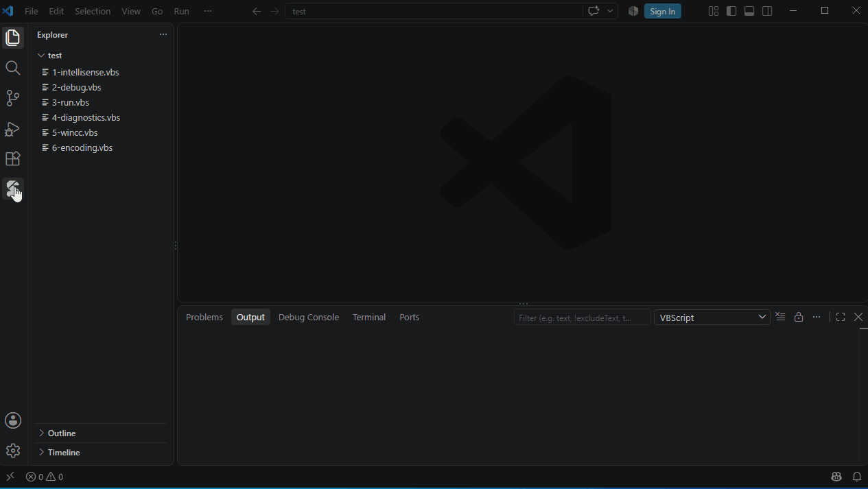Open the View menu
This screenshot has width=868, height=489.
tap(131, 11)
